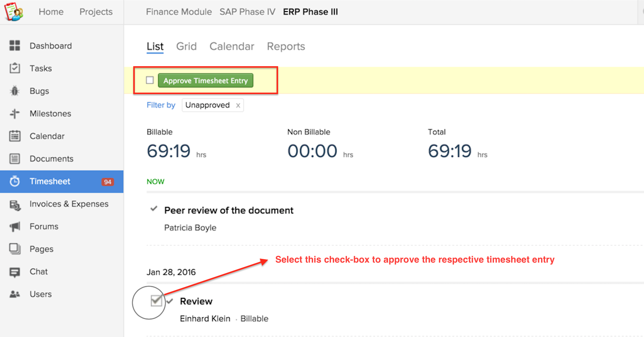Click the Dashboard grid icon
644x337 pixels.
tap(15, 45)
